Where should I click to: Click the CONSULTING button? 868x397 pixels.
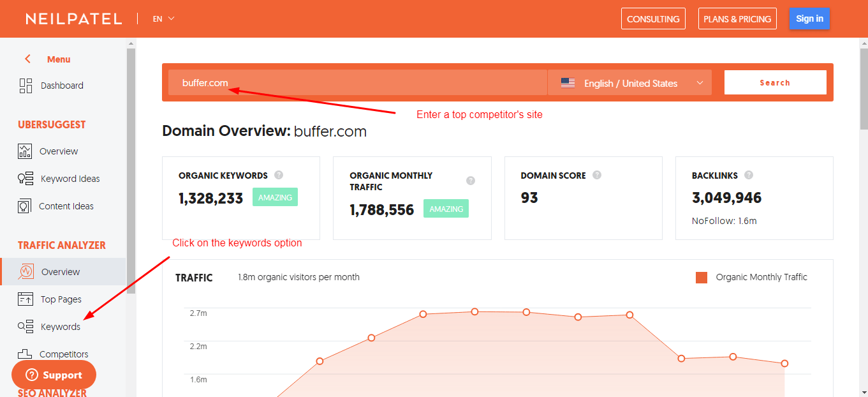[x=653, y=19]
